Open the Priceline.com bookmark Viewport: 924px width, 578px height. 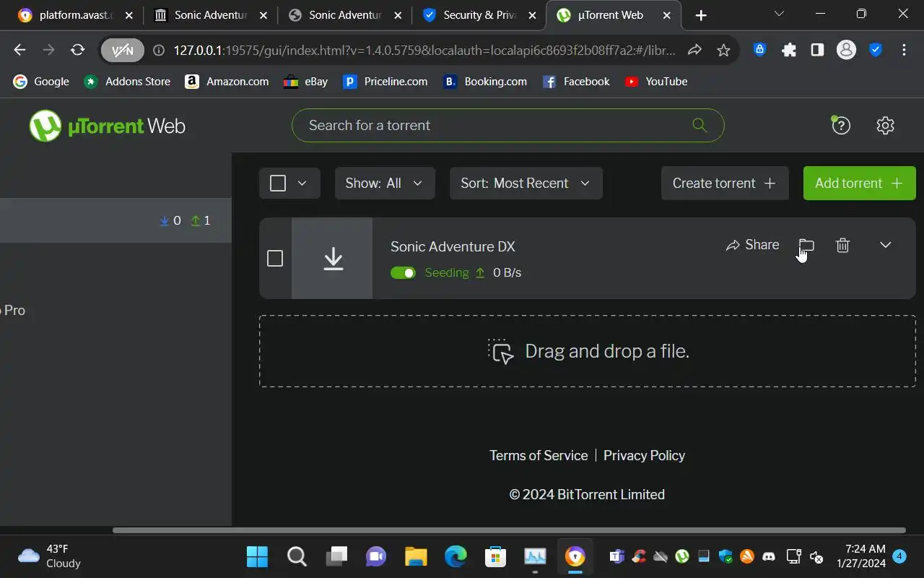(385, 82)
